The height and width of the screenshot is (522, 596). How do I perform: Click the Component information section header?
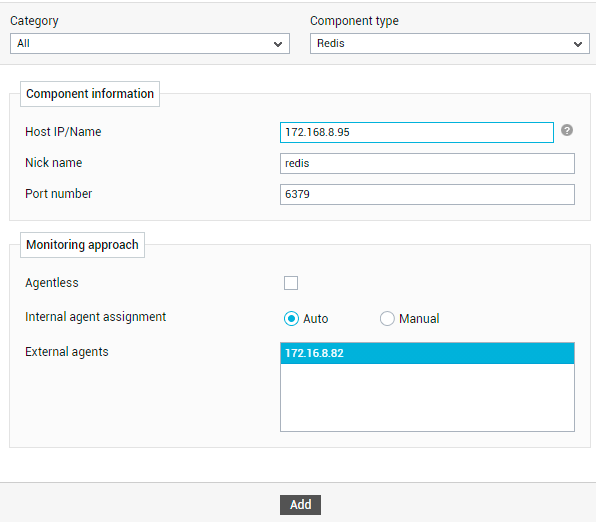click(90, 94)
